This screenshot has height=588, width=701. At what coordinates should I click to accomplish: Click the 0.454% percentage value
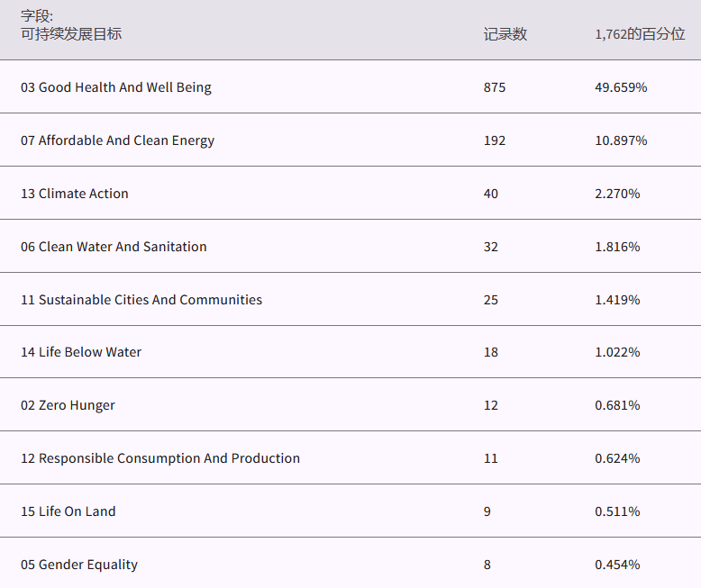click(617, 565)
